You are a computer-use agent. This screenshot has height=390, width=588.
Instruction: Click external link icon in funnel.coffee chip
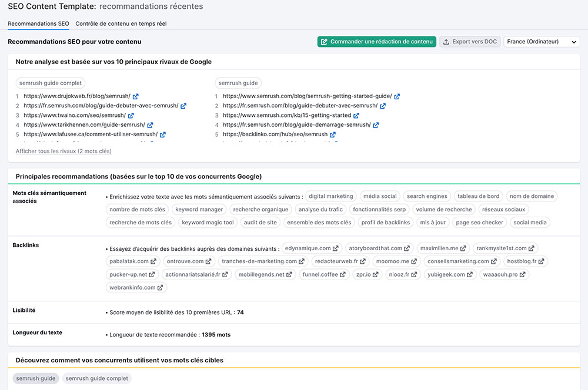tap(343, 275)
